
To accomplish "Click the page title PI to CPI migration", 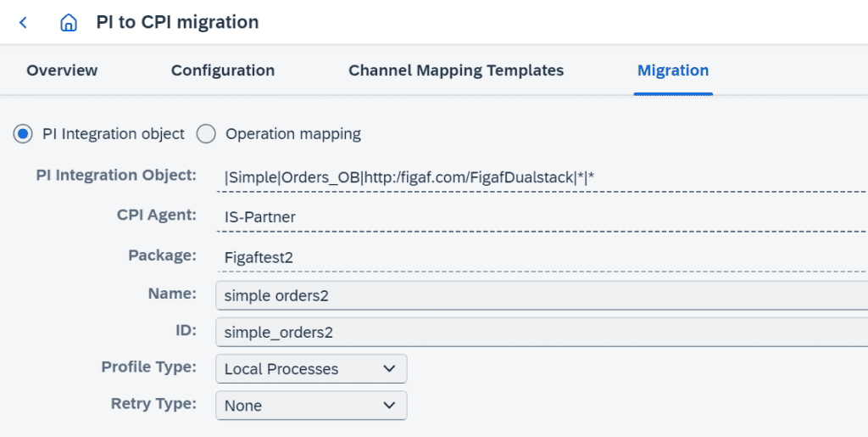I will tap(177, 22).
